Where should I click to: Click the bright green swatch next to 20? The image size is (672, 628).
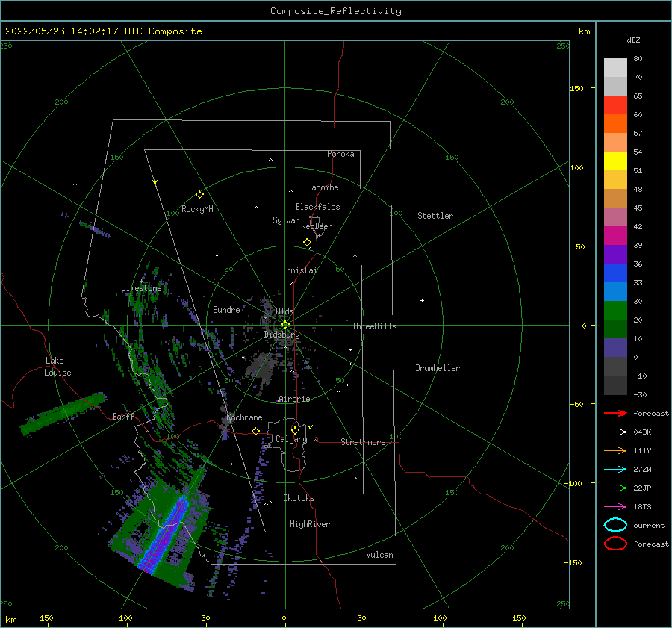615,310
